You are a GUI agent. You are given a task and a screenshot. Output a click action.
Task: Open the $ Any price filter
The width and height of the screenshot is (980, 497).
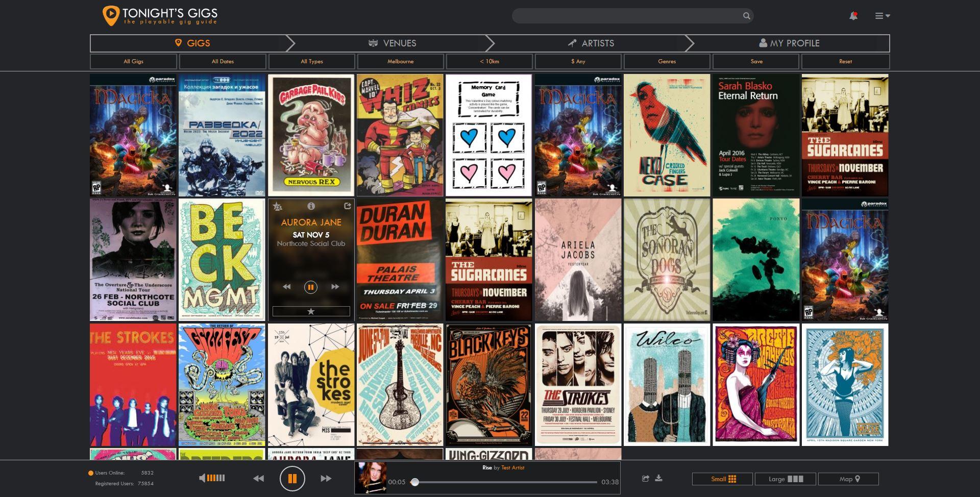point(578,61)
